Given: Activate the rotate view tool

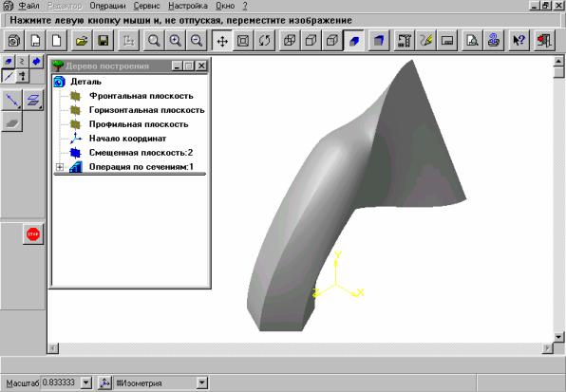Looking at the screenshot, I should [x=264, y=41].
